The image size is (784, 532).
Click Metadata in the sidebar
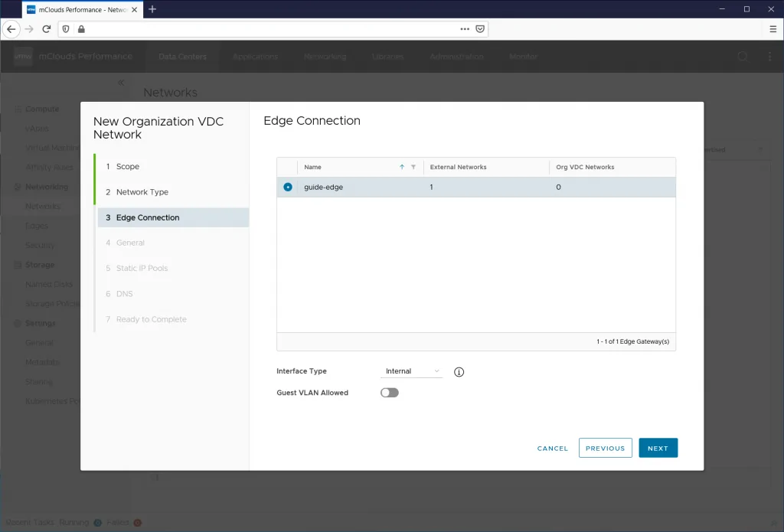43,362
